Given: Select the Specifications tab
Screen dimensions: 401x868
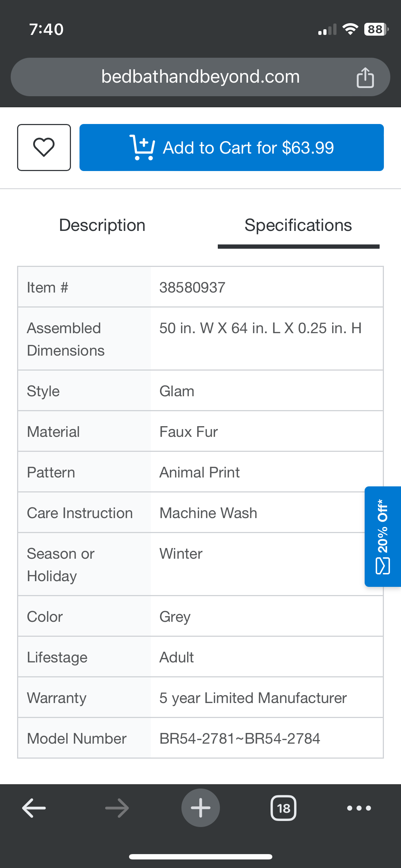Looking at the screenshot, I should [298, 225].
